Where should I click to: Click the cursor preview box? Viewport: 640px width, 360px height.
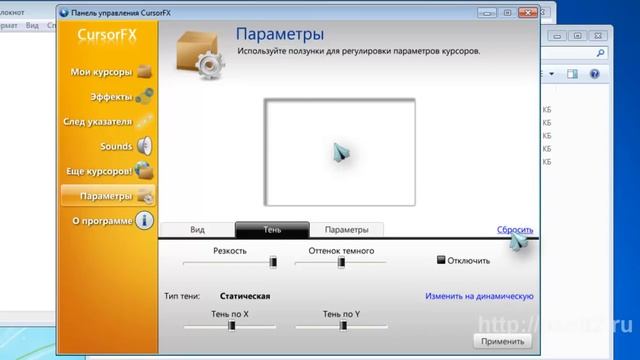[340, 152]
